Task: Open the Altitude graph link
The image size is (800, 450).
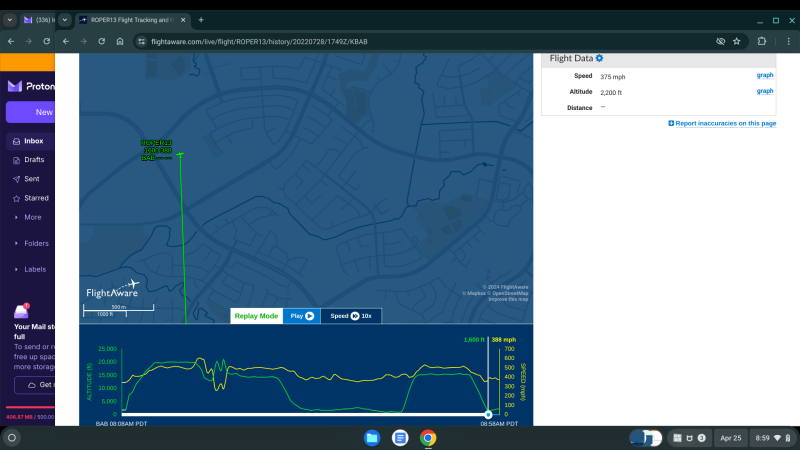Action: pos(764,91)
